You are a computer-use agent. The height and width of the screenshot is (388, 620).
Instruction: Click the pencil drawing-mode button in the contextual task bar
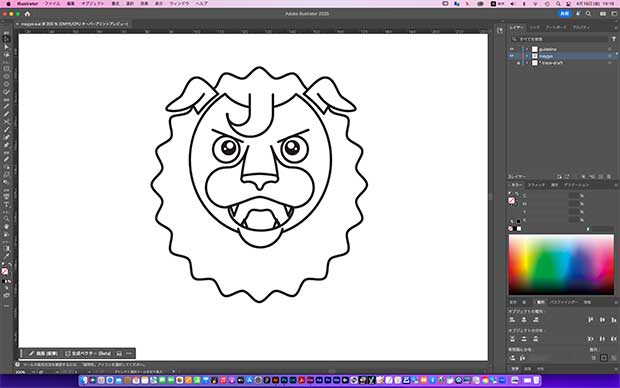click(43, 353)
